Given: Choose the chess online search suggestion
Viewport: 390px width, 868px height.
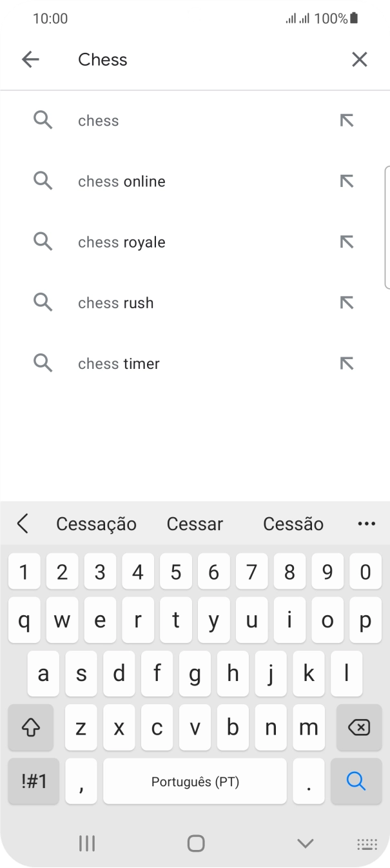Looking at the screenshot, I should coord(121,181).
